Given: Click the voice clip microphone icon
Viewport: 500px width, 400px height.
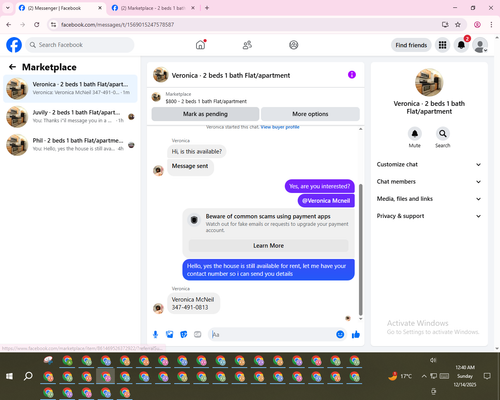Looking at the screenshot, I should [x=155, y=334].
